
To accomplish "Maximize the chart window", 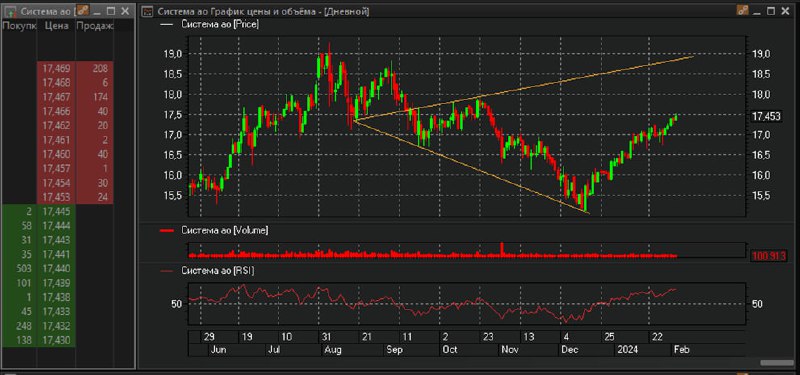I will [771, 10].
